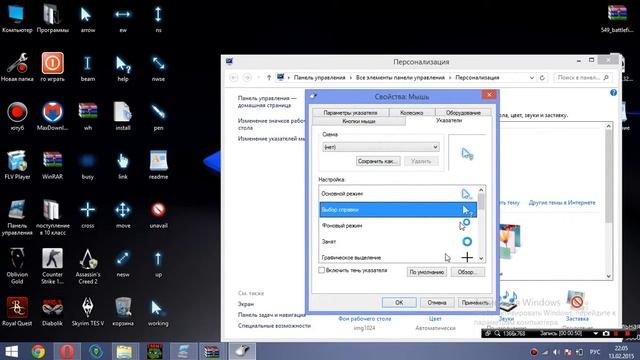Select the Counter Strike desktop shortcut

point(52,266)
